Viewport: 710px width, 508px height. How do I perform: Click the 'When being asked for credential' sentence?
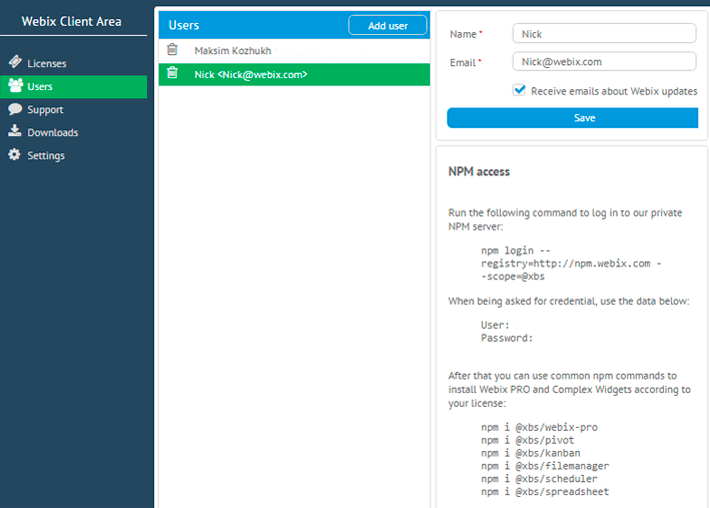coord(569,301)
